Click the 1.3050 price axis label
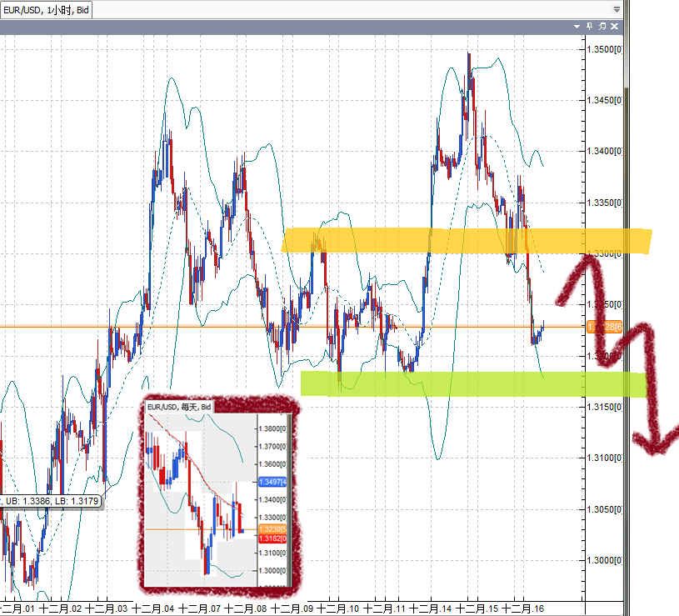Viewport: 679px width, 616px height. click(x=605, y=509)
